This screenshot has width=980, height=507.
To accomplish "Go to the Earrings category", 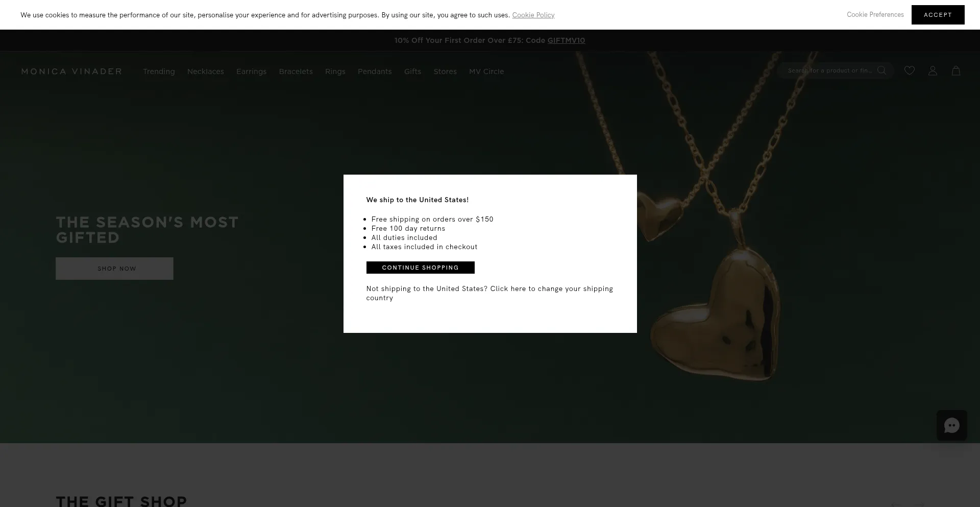I will coord(251,71).
